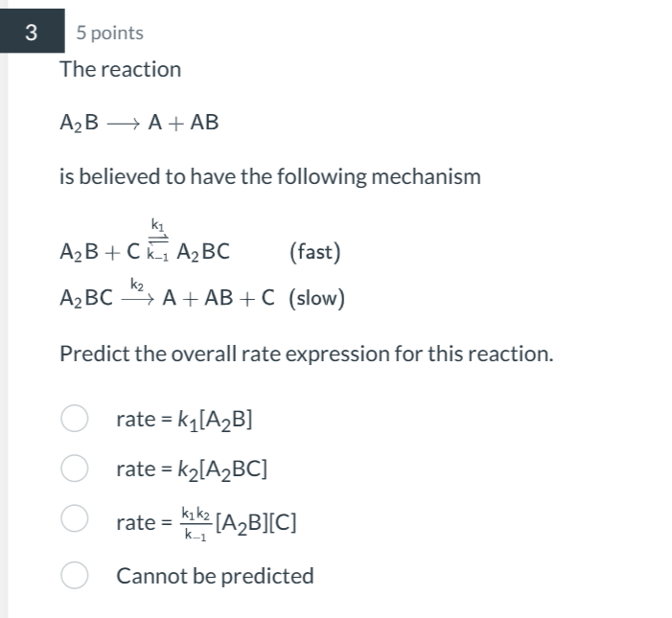Click the rate = k2[A2BC] answer text

coord(191,469)
